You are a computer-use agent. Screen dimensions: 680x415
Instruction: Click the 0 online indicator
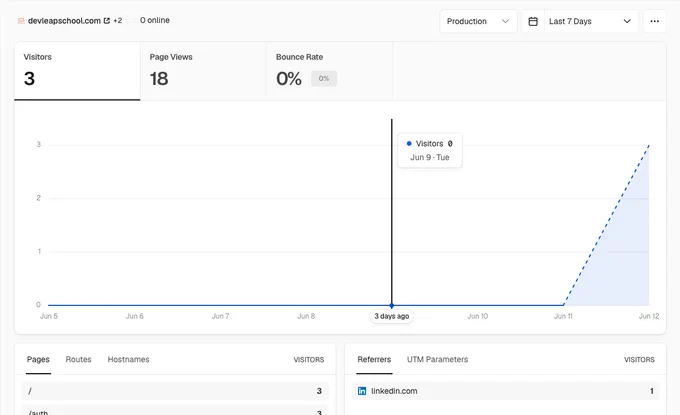coord(155,20)
